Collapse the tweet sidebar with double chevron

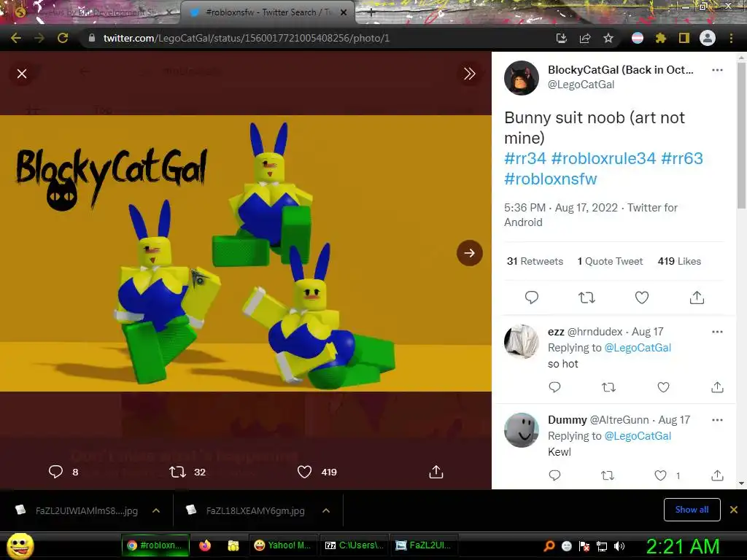469,74
